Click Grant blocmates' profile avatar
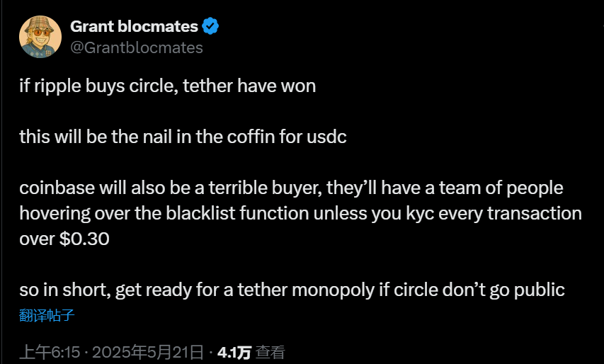The width and height of the screenshot is (604, 364). click(x=40, y=37)
